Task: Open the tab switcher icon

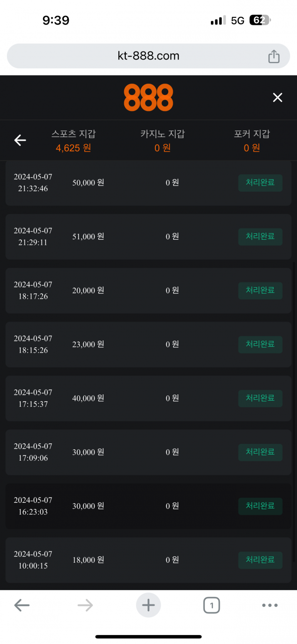Action: point(211,605)
